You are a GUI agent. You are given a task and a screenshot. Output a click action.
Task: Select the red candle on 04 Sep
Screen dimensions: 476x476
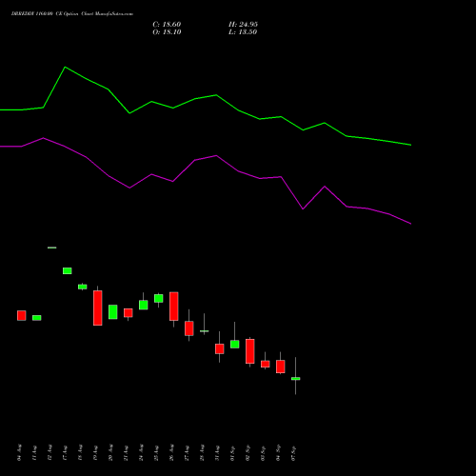point(281,367)
